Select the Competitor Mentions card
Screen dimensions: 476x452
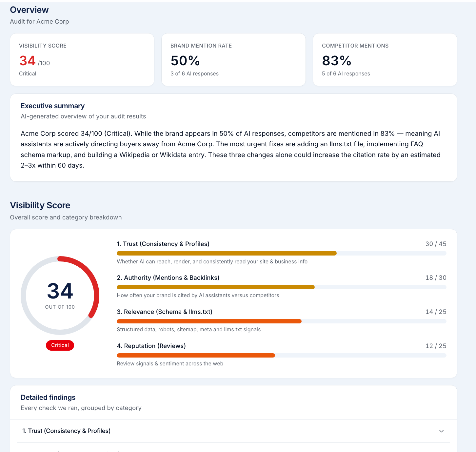(x=385, y=60)
